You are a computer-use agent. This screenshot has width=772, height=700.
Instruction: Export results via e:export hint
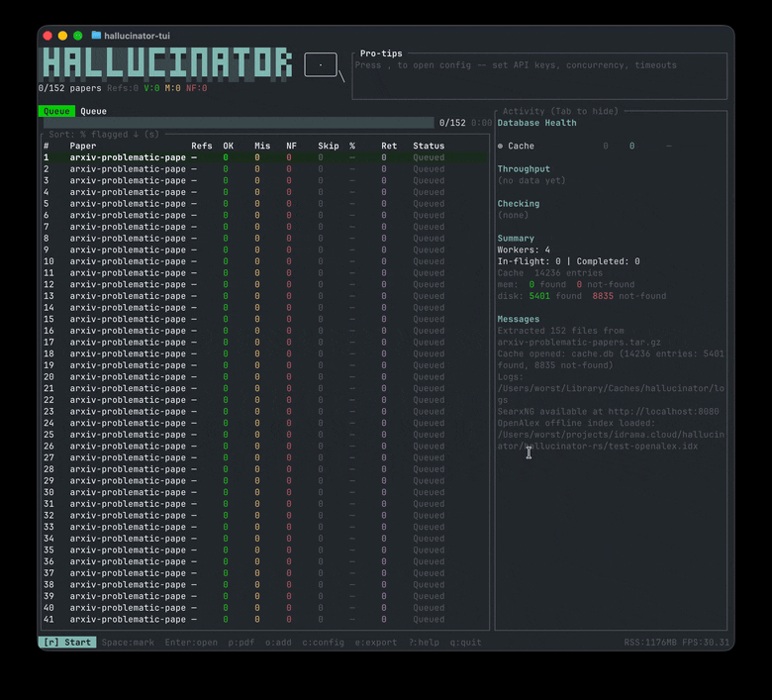tap(376, 643)
